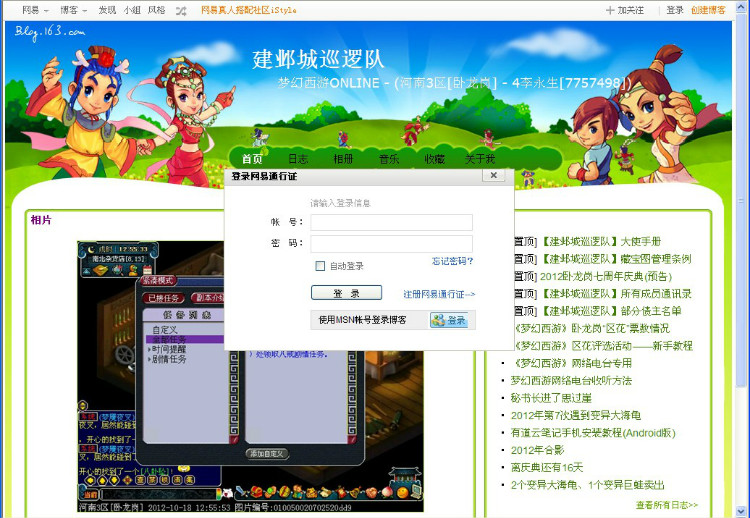The image size is (750, 518).
Task: Open post 【建邺城巡逻队】部分债主名单
Action: pyautogui.click(x=610, y=311)
